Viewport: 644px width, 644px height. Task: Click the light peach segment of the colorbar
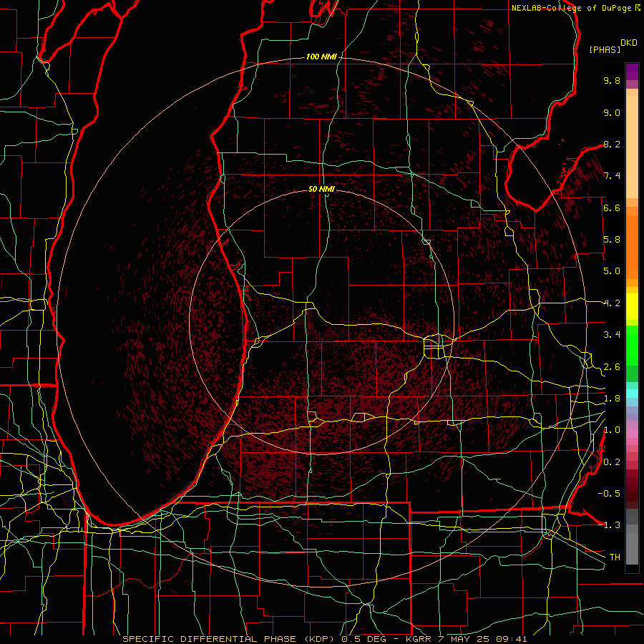click(x=632, y=148)
